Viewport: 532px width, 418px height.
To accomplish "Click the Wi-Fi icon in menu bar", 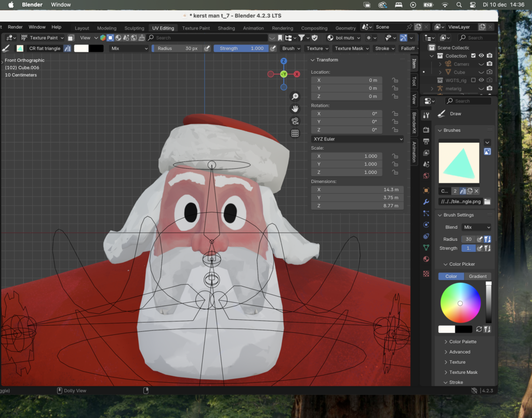I will pos(445,5).
